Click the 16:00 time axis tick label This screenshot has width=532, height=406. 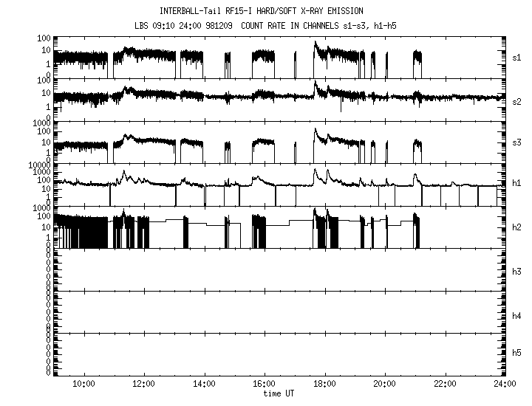pyautogui.click(x=264, y=384)
